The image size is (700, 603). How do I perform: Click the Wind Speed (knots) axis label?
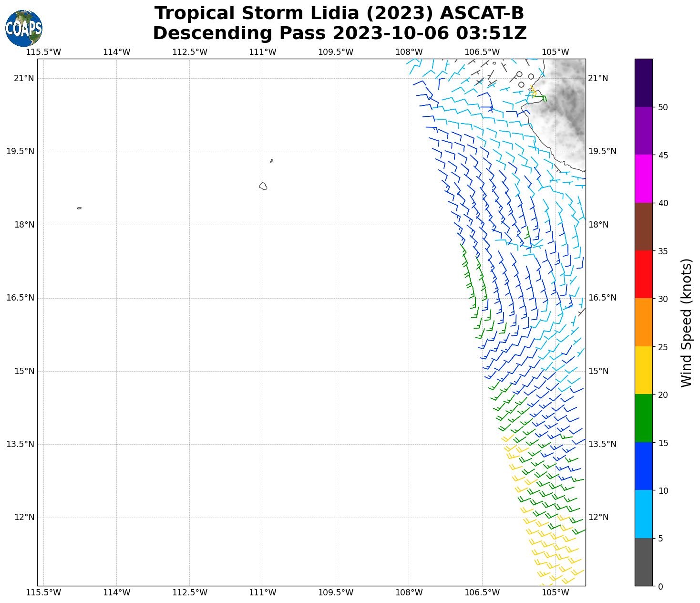coord(686,322)
